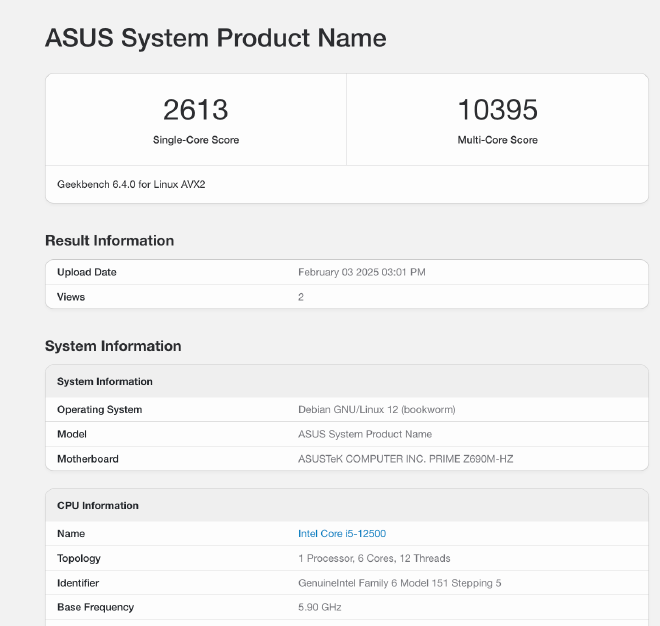Image resolution: width=660 pixels, height=626 pixels.
Task: Click the Topology label
Action: (79, 558)
